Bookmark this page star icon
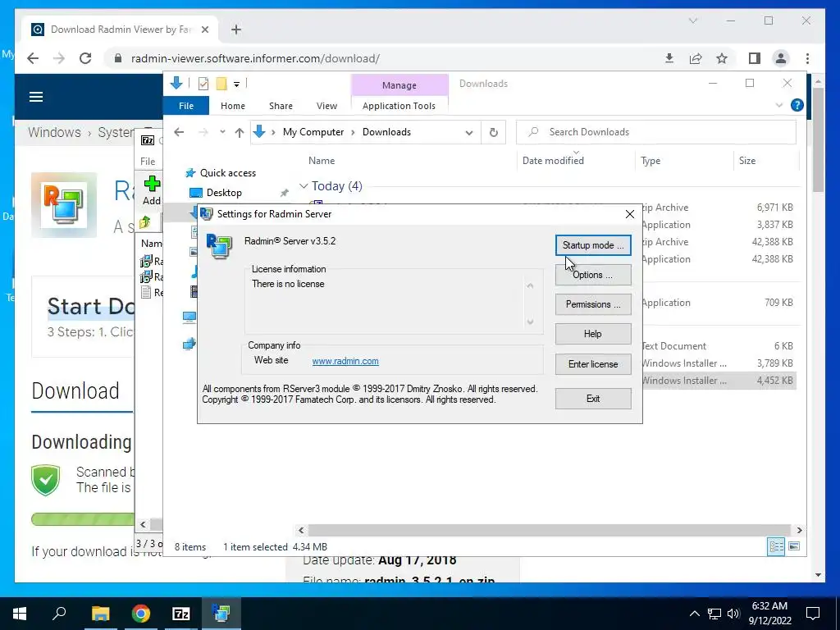This screenshot has height=630, width=840. [x=722, y=58]
